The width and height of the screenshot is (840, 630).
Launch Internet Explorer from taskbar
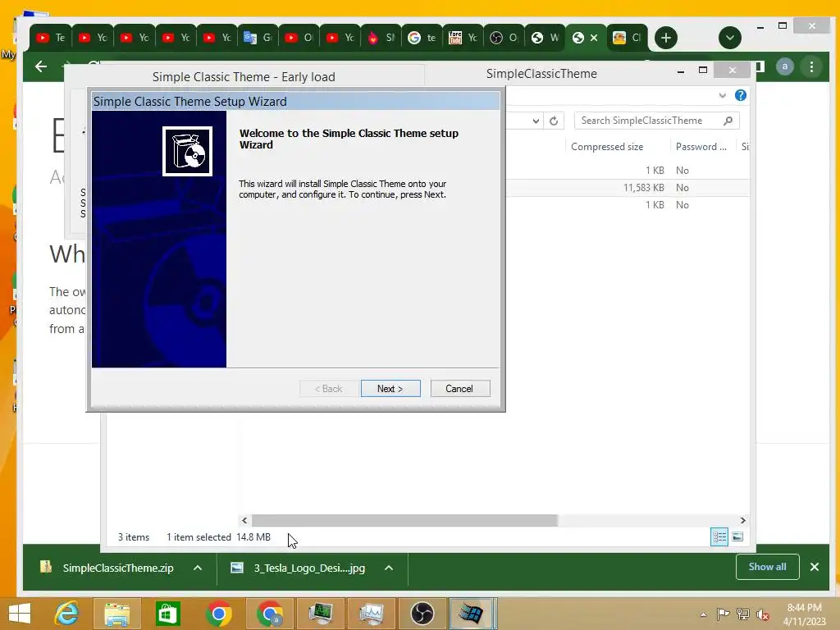pos(66,614)
